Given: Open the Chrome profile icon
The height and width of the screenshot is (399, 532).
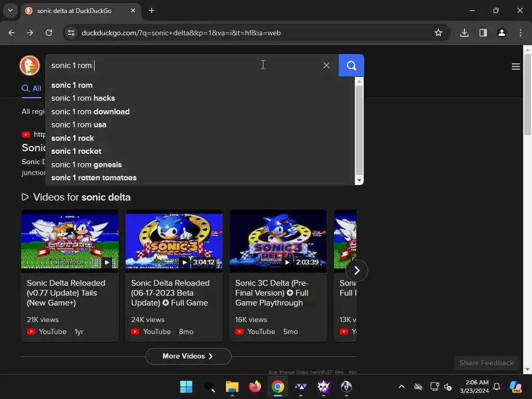Looking at the screenshot, I should click(502, 33).
